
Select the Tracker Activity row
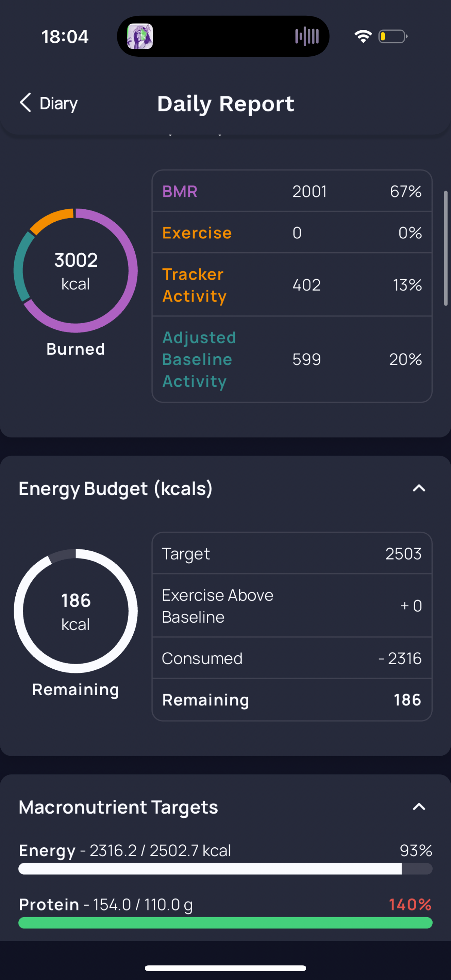(x=292, y=284)
